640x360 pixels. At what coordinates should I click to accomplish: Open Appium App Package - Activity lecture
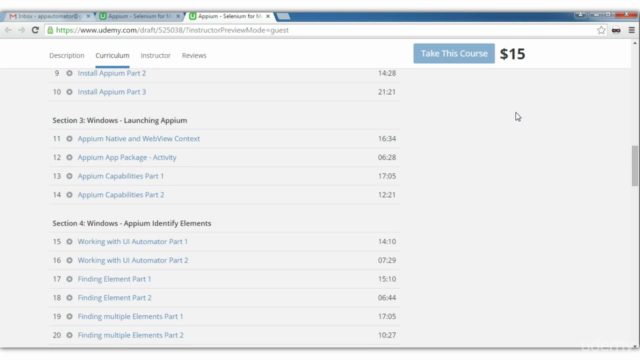[x=127, y=158]
